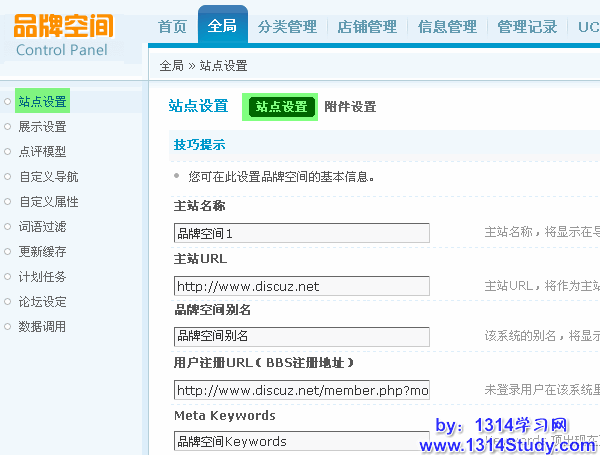Screen dimensions: 600x455
Task: Click the 主站URL text field
Action: (x=301, y=286)
